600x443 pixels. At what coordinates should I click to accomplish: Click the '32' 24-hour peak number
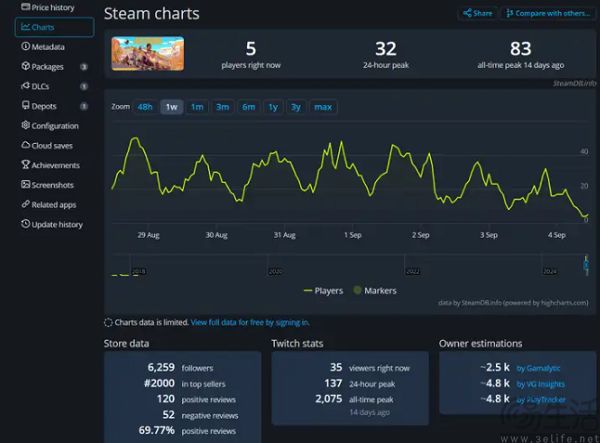(x=386, y=49)
